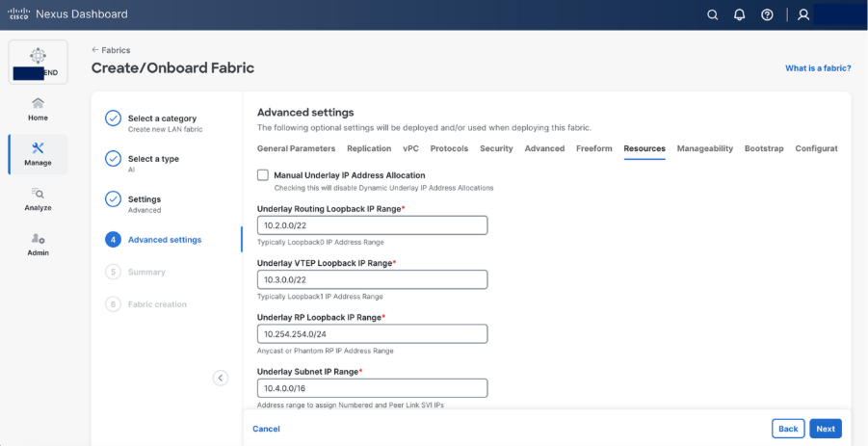This screenshot has height=446, width=868.
Task: Open the 'What is a fabric?' link
Action: pyautogui.click(x=818, y=68)
